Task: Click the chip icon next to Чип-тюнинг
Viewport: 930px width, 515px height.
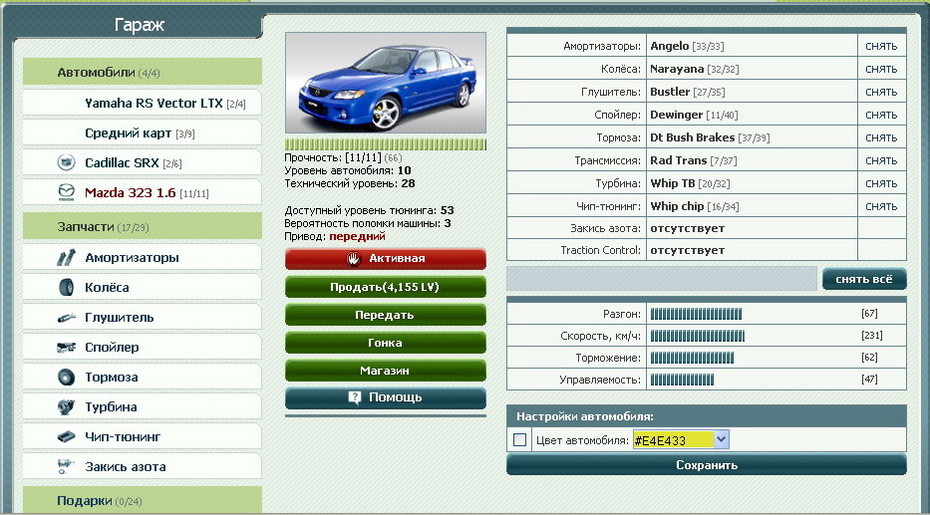Action: coord(66,437)
